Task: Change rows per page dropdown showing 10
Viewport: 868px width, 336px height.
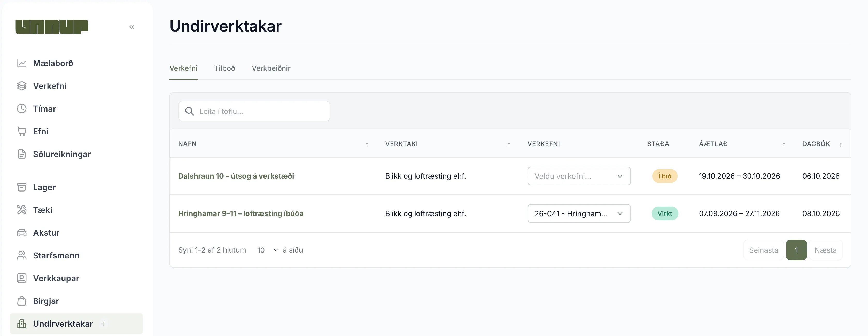Action: (x=268, y=250)
